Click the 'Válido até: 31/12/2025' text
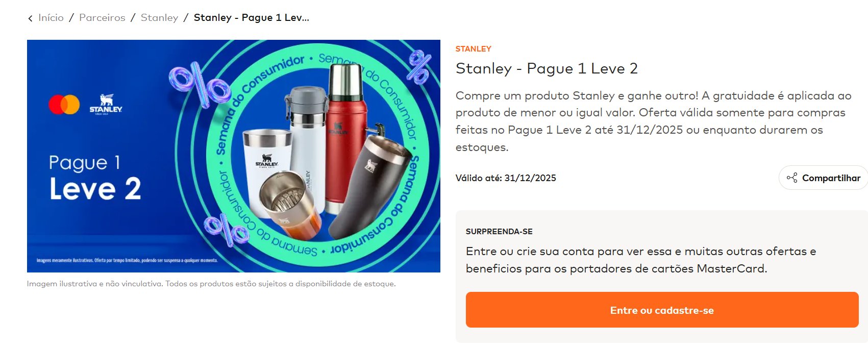This screenshot has height=348, width=868. pos(506,178)
